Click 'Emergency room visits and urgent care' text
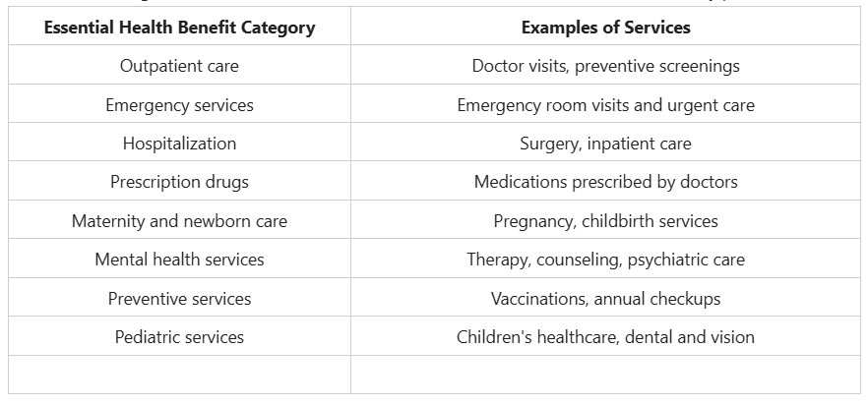868x406 pixels. pyautogui.click(x=605, y=105)
